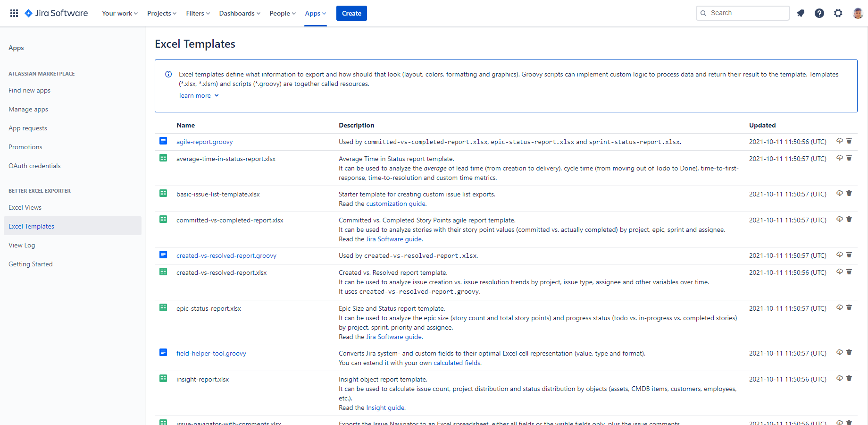Viewport: 868px width, 425px height.
Task: Download committed-vs-completed-report.xlsx via cloud icon
Action: click(x=840, y=219)
